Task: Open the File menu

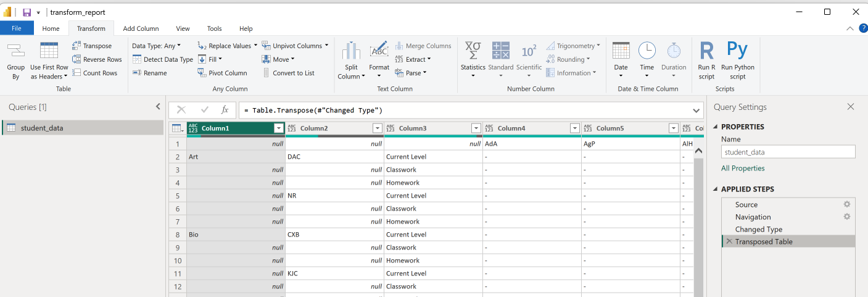Action: [17, 28]
